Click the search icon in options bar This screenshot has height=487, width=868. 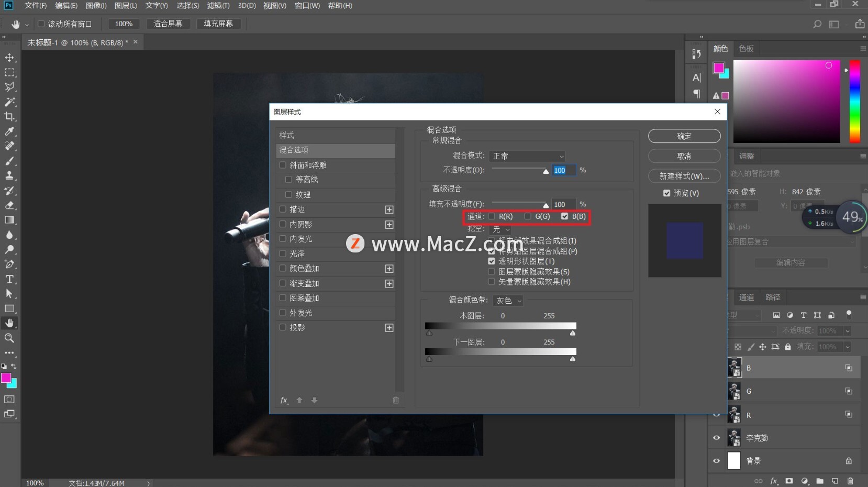point(817,24)
